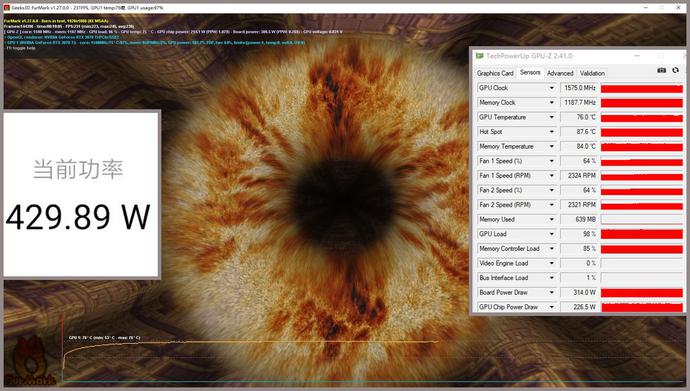Click the FurMark title bar app icon

coord(6,7)
